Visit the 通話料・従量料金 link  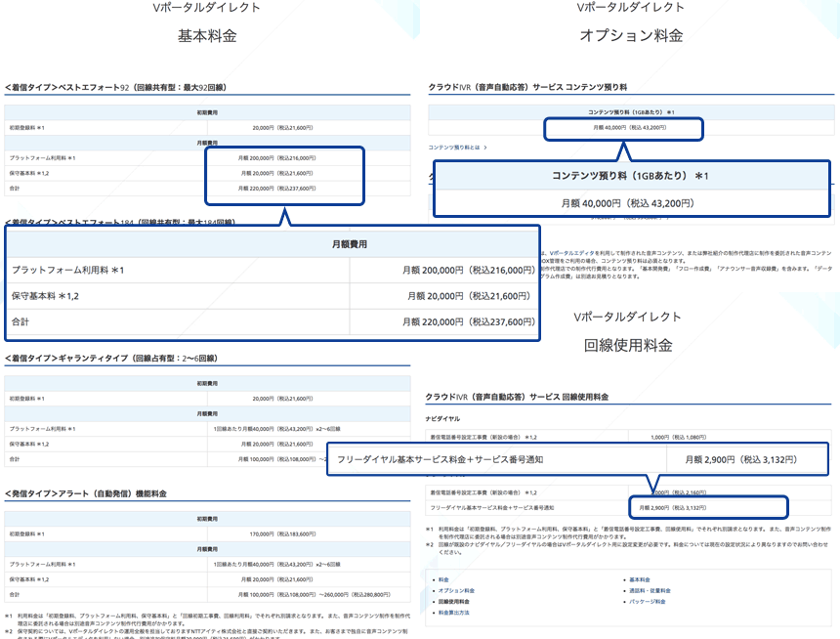pos(650,591)
